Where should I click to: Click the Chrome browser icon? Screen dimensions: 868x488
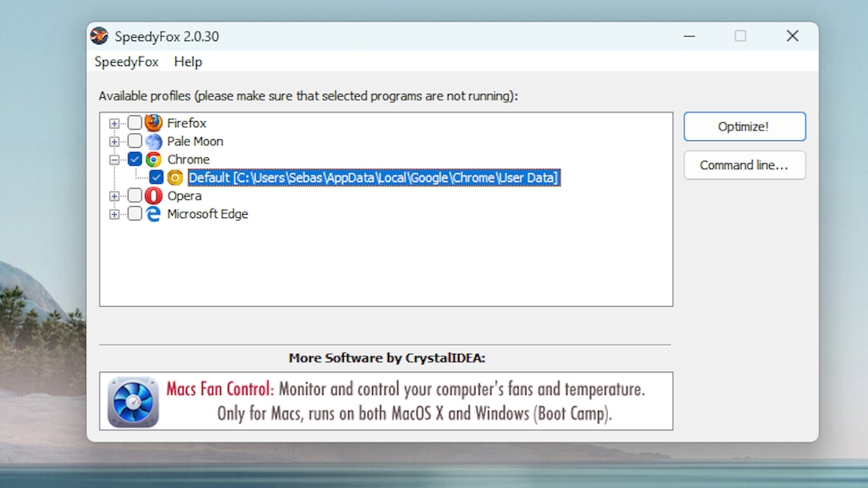[x=154, y=159]
